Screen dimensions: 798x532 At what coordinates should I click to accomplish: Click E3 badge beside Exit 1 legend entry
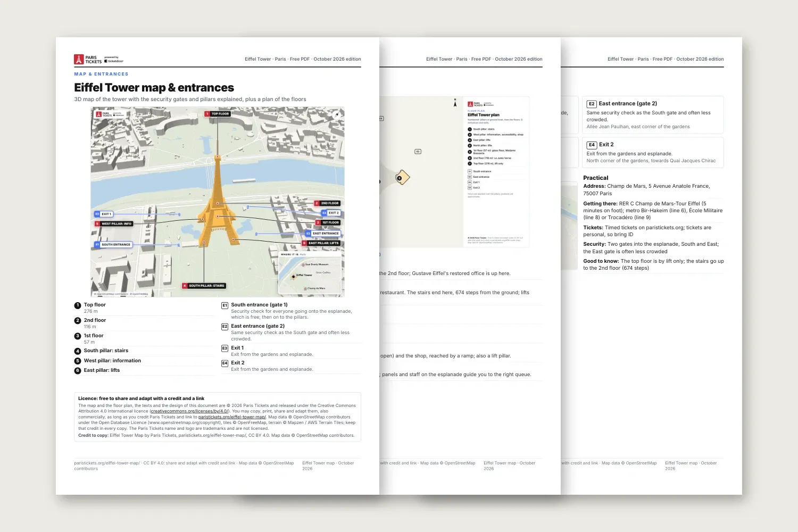point(225,348)
